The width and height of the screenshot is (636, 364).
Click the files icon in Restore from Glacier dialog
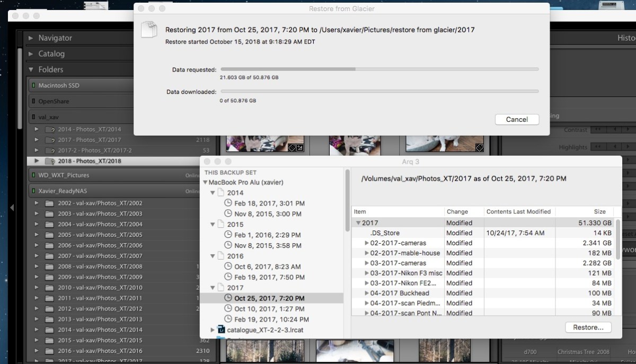(x=149, y=29)
